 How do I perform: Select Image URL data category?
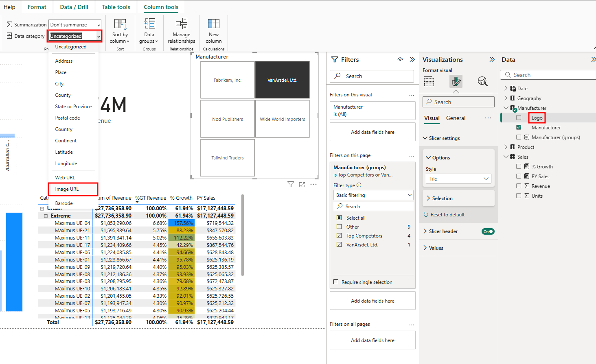pos(73,189)
